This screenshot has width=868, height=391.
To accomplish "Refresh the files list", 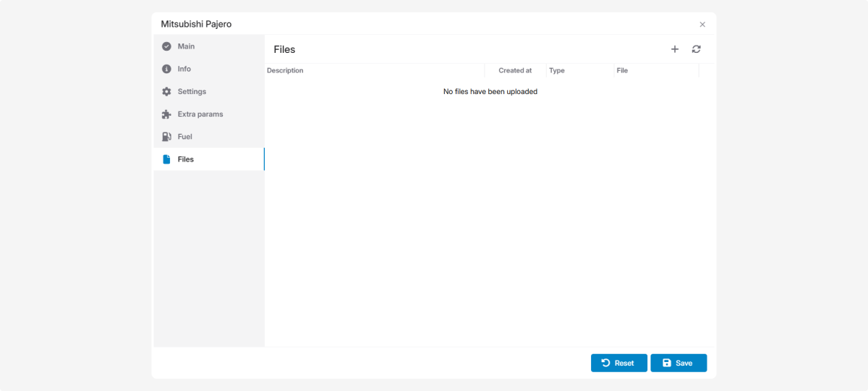I will pyautogui.click(x=696, y=49).
